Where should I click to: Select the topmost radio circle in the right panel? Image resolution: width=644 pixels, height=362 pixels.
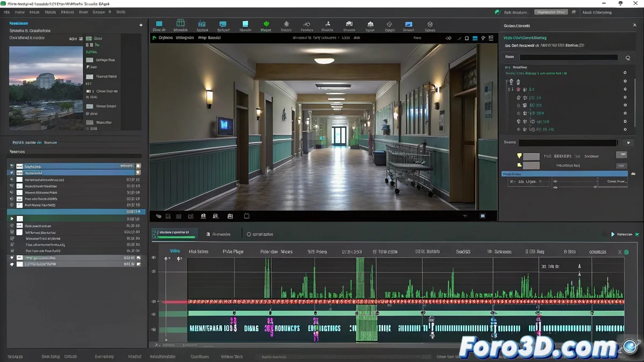(x=625, y=73)
